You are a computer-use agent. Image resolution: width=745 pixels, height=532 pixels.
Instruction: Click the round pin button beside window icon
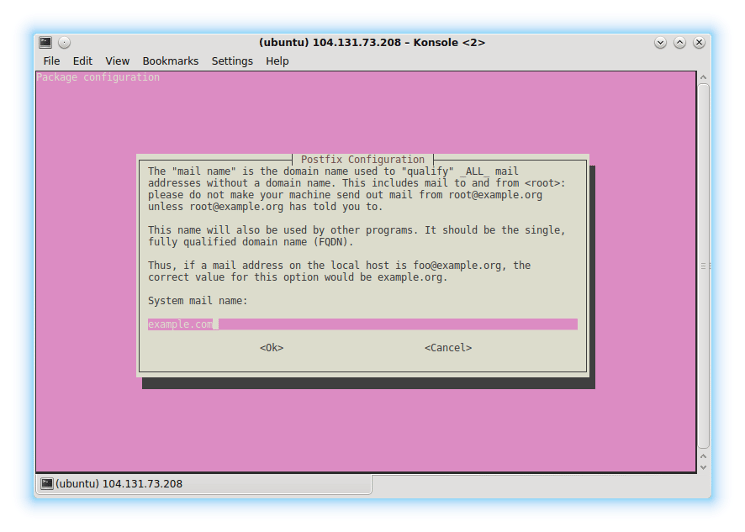point(65,43)
